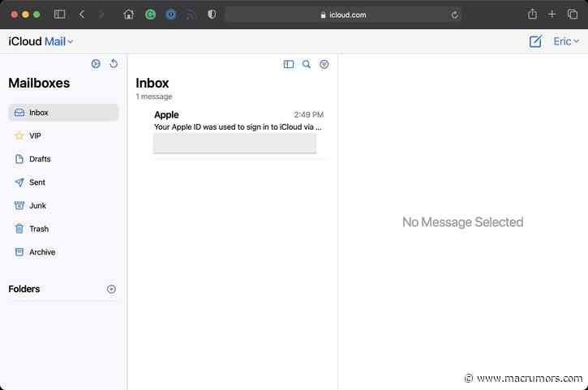Click the Trash can icon
Screen dimensions: 588x390
[x=19, y=229]
